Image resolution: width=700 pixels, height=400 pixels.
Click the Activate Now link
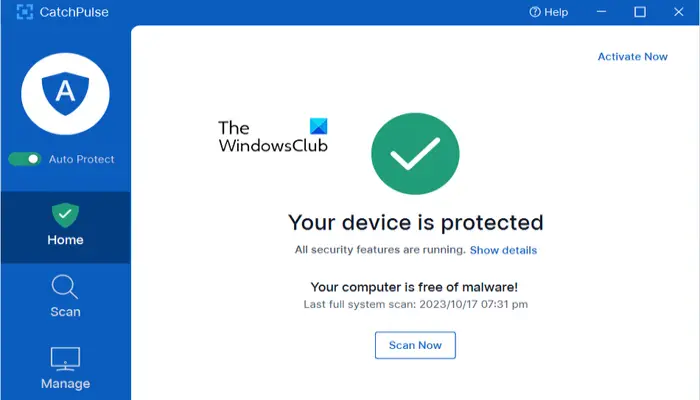point(632,57)
